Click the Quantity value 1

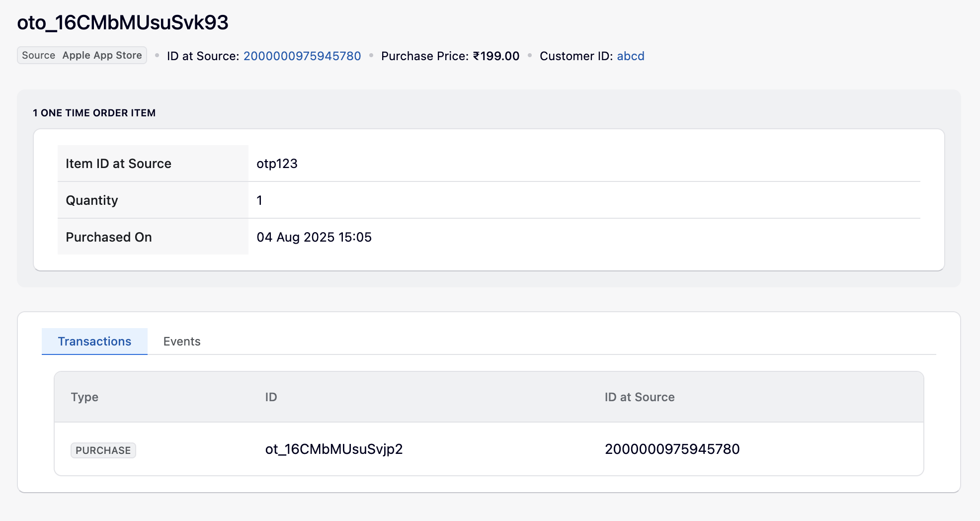tap(259, 200)
